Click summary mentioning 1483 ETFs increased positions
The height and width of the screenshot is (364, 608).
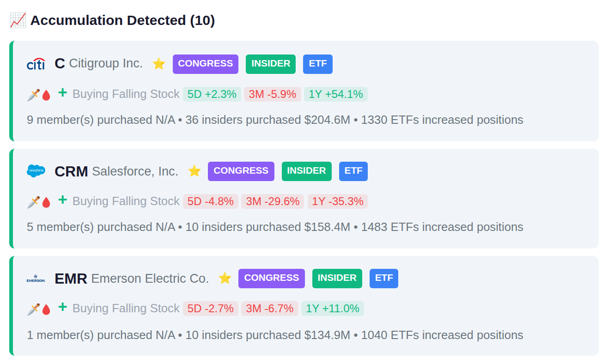coord(275,227)
